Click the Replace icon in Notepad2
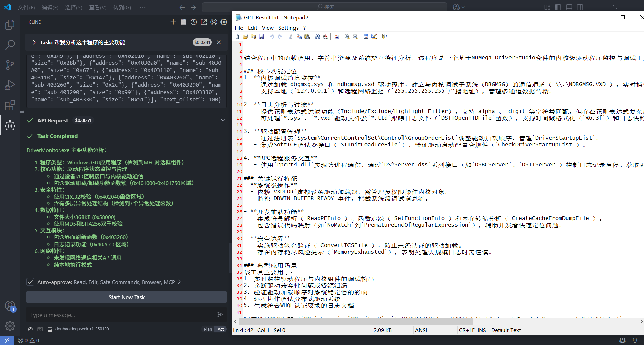 tap(326, 37)
